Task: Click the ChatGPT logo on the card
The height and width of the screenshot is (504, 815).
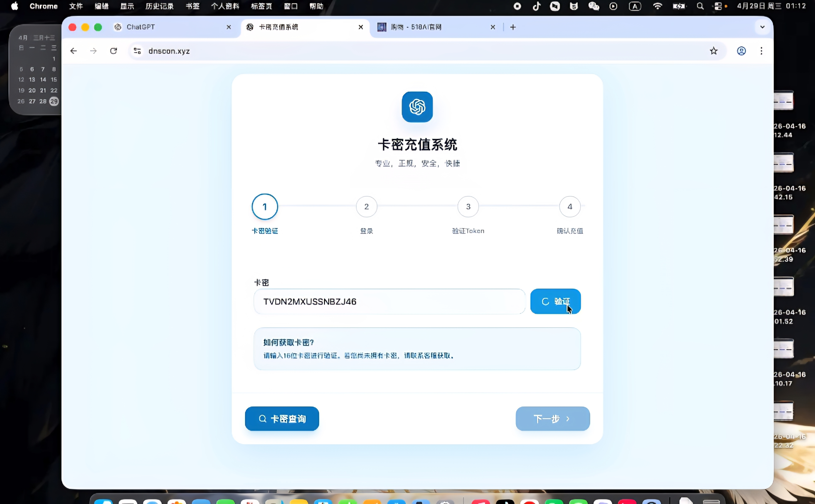Action: (x=417, y=107)
